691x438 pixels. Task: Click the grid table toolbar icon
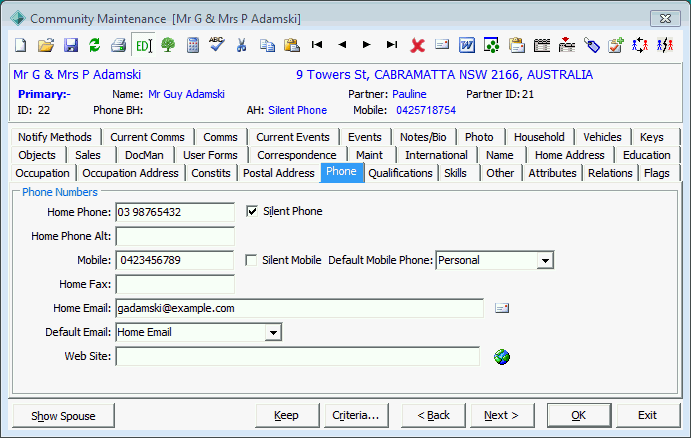(542, 45)
